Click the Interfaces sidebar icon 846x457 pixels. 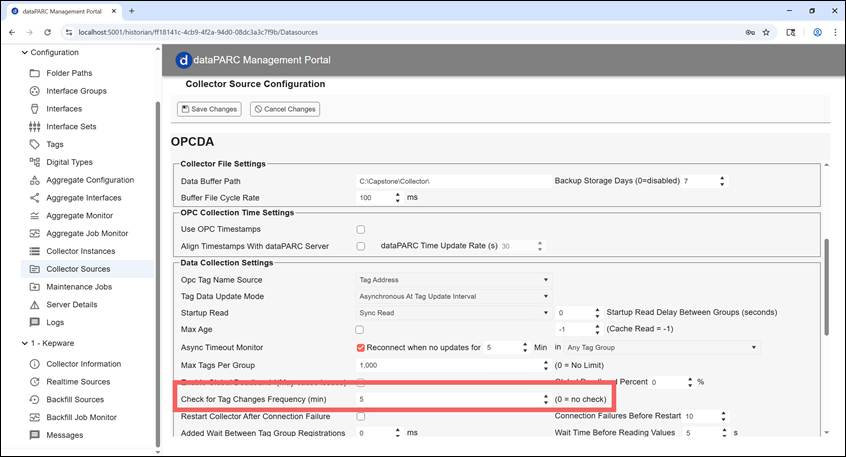35,108
